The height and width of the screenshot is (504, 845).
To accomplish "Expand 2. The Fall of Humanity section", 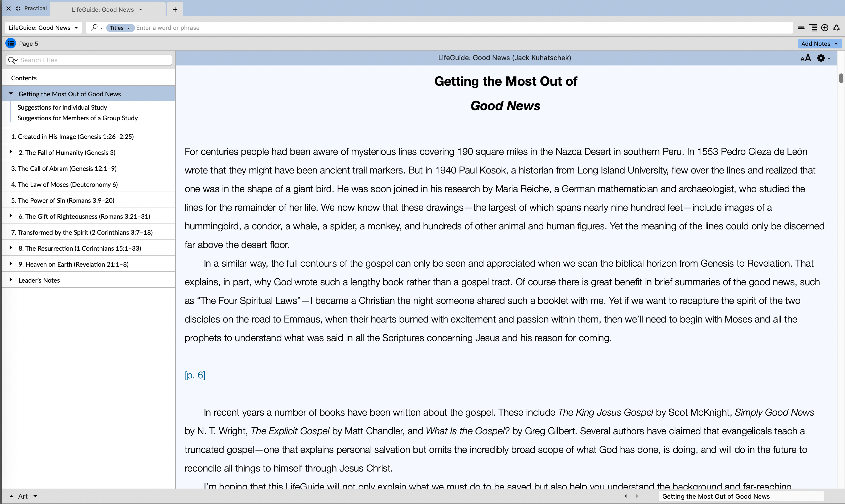I will click(x=11, y=152).
